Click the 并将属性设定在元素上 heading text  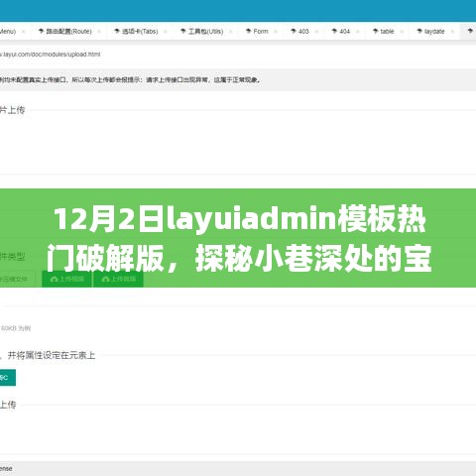click(52, 355)
